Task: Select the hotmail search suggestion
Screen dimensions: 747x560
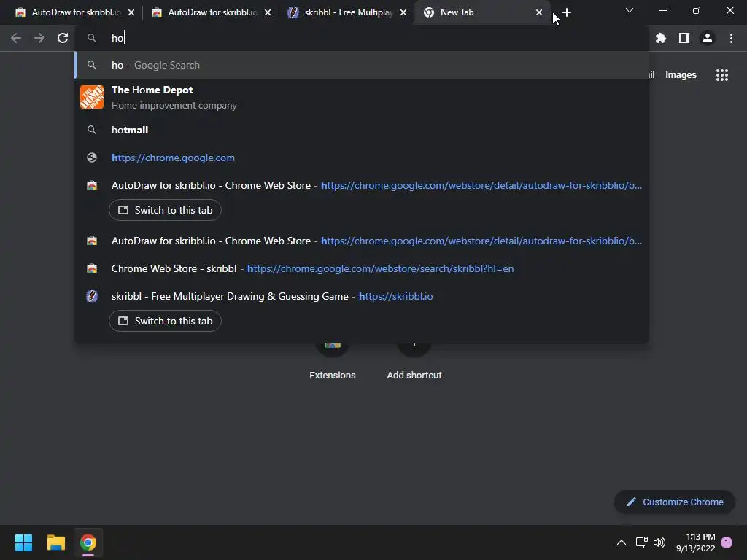Action: (362, 130)
